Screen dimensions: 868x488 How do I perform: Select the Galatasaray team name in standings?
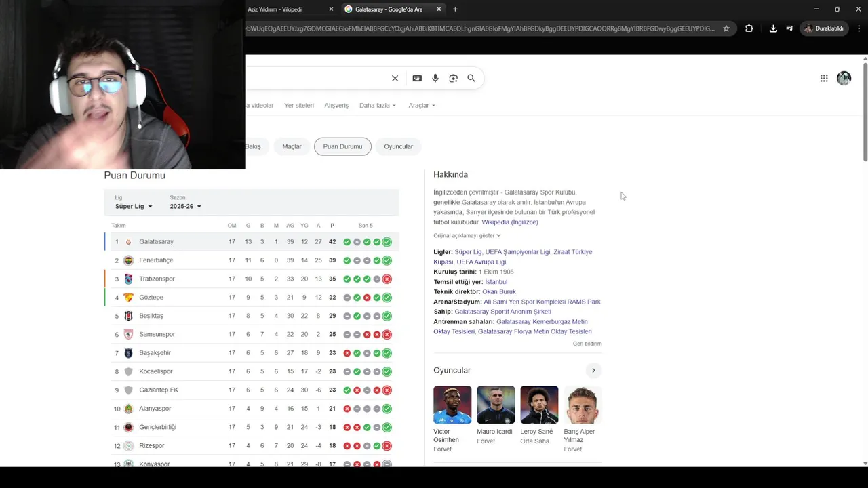pyautogui.click(x=157, y=242)
